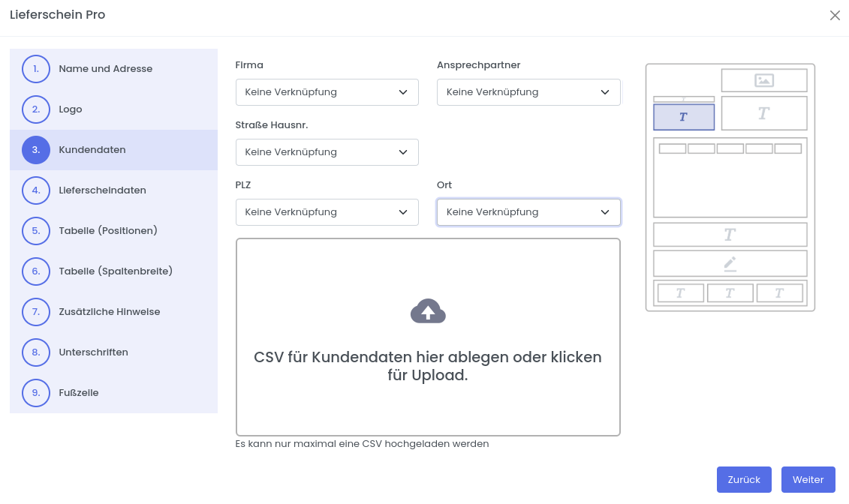
Task: Click the pencil signature block in preview
Action: click(730, 263)
